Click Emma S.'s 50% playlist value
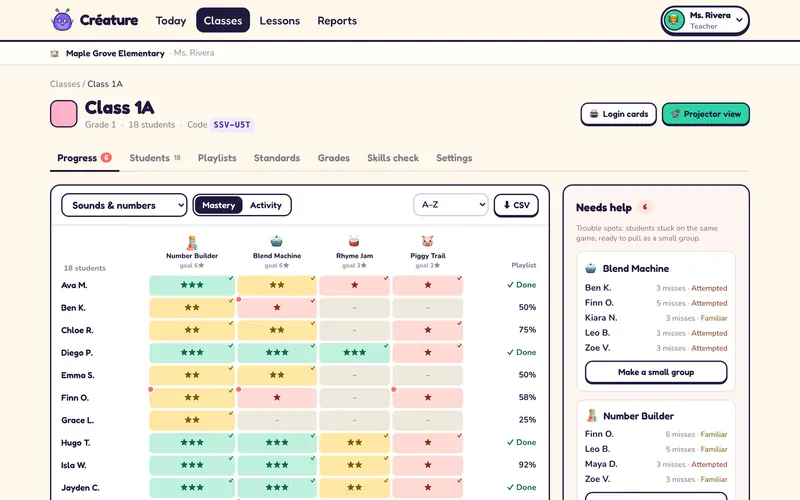 tap(527, 375)
